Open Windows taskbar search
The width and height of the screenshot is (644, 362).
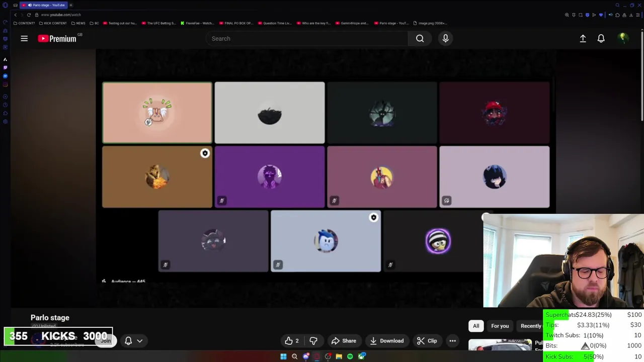(x=294, y=356)
